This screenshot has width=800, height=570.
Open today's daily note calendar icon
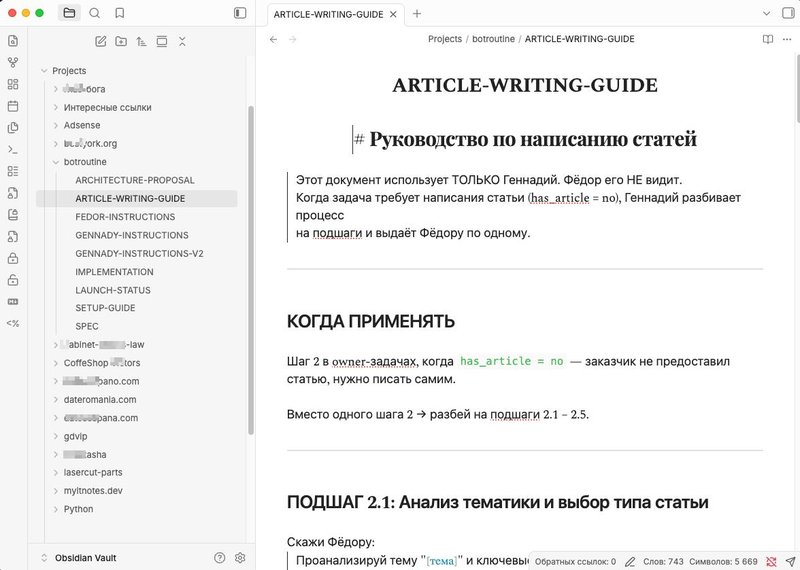(13, 106)
